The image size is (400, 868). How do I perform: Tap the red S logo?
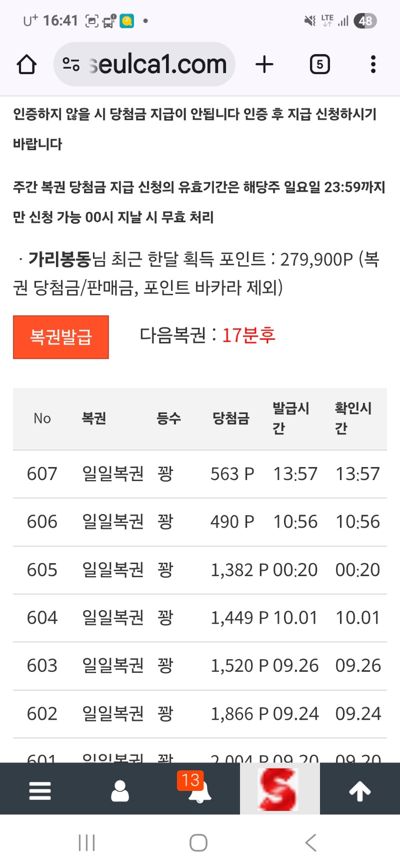pos(279,790)
